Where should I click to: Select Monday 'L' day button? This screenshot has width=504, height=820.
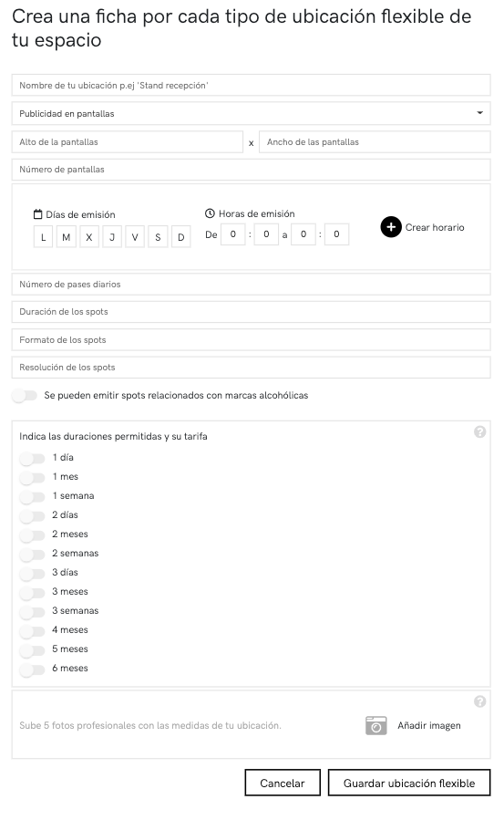pyautogui.click(x=44, y=237)
